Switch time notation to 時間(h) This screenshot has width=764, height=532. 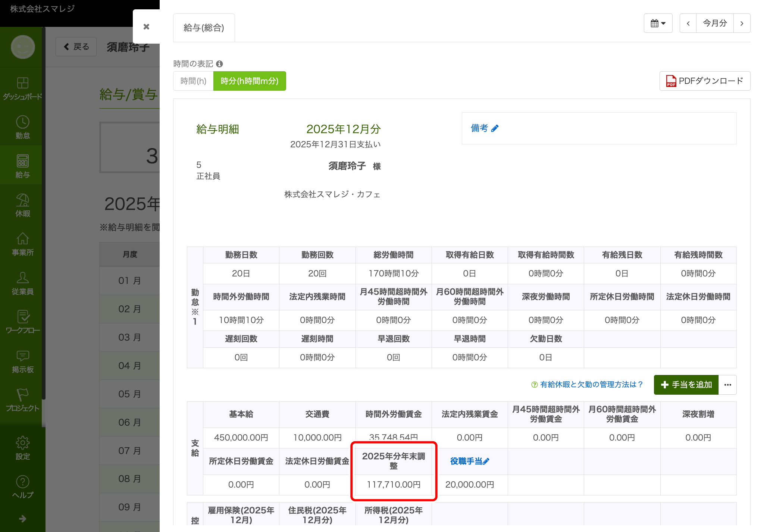193,81
